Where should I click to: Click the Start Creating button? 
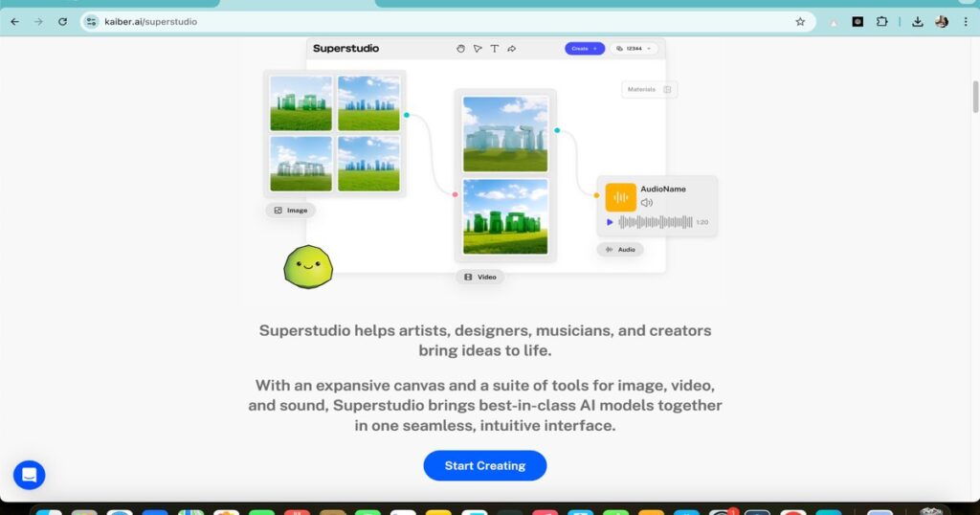click(485, 465)
